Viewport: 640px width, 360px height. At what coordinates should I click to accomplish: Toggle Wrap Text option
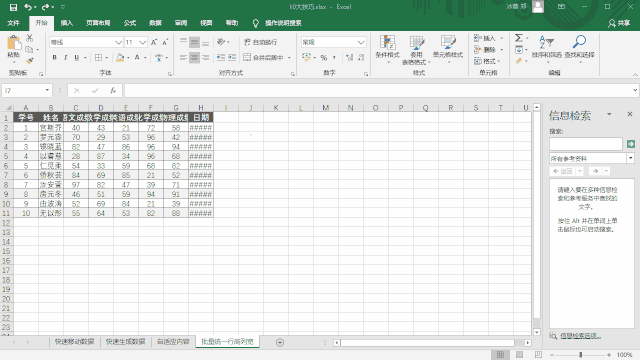pyautogui.click(x=260, y=42)
